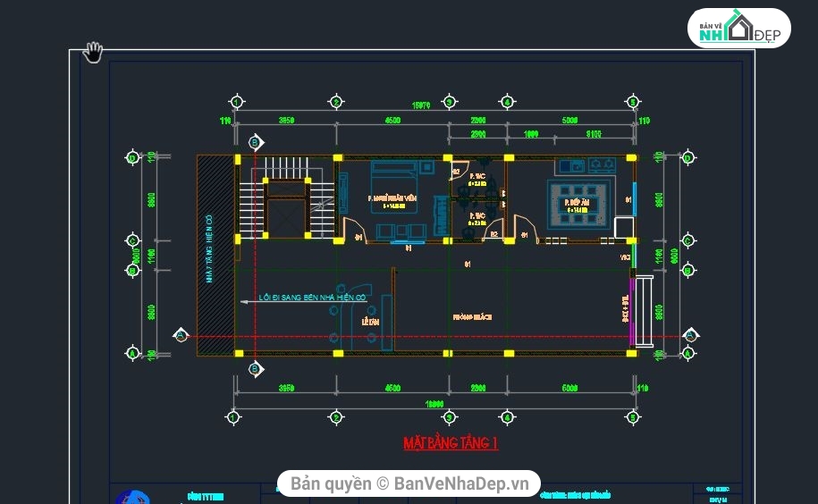Select the bed symbol in the staff room
The image size is (818, 504).
click(x=394, y=187)
